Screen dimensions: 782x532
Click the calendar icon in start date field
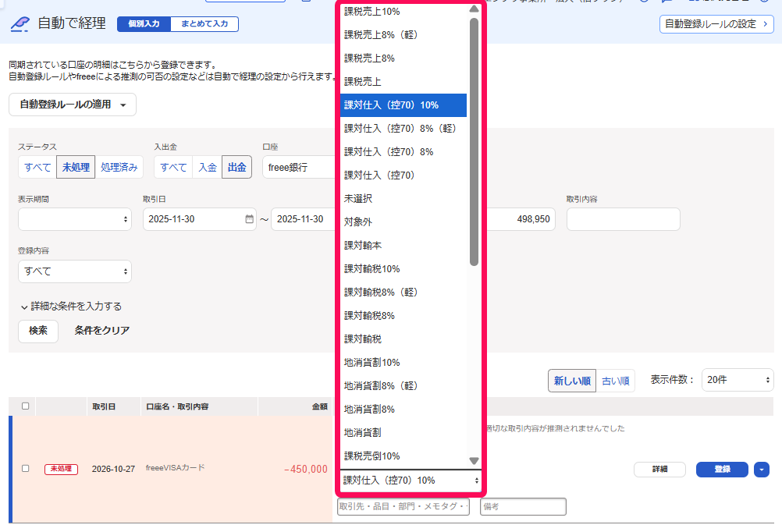click(250, 219)
